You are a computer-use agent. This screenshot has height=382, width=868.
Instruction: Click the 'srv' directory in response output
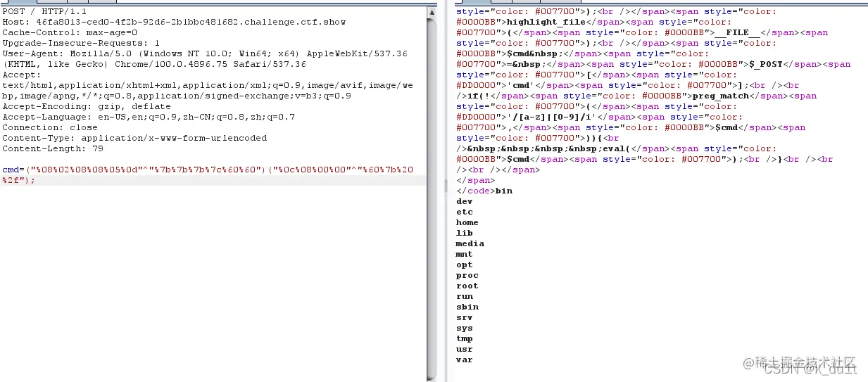coord(465,317)
